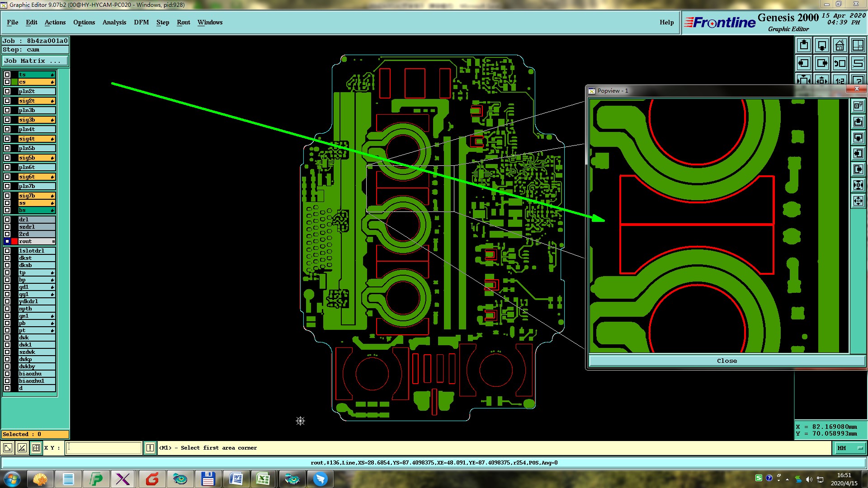
Task: Click the pan right icon in main toolbar
Action: 822,63
